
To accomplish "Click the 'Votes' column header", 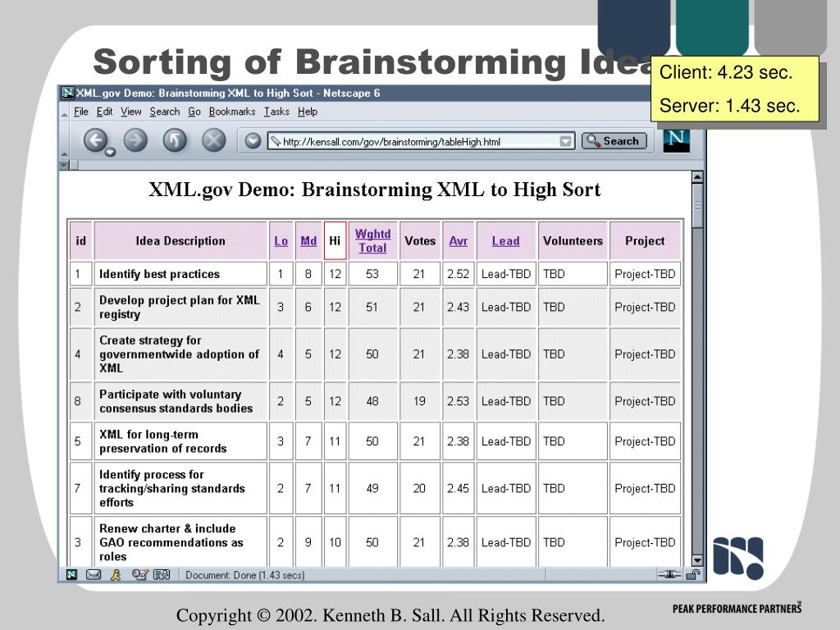I will (x=420, y=240).
